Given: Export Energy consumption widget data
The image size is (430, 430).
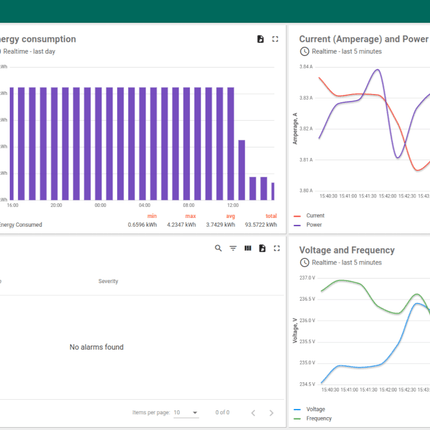Looking at the screenshot, I should [x=260, y=39].
